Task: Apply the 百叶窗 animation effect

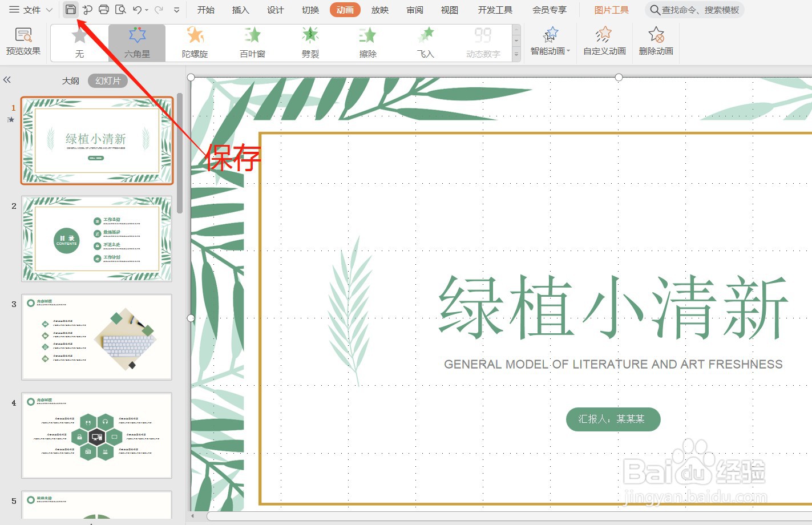Action: pyautogui.click(x=252, y=42)
